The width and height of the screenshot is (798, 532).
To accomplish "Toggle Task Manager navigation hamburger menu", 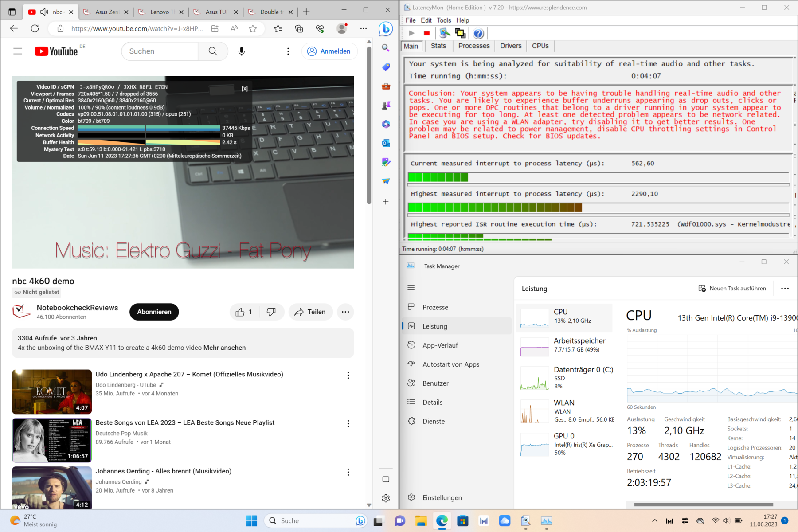I will click(x=411, y=288).
